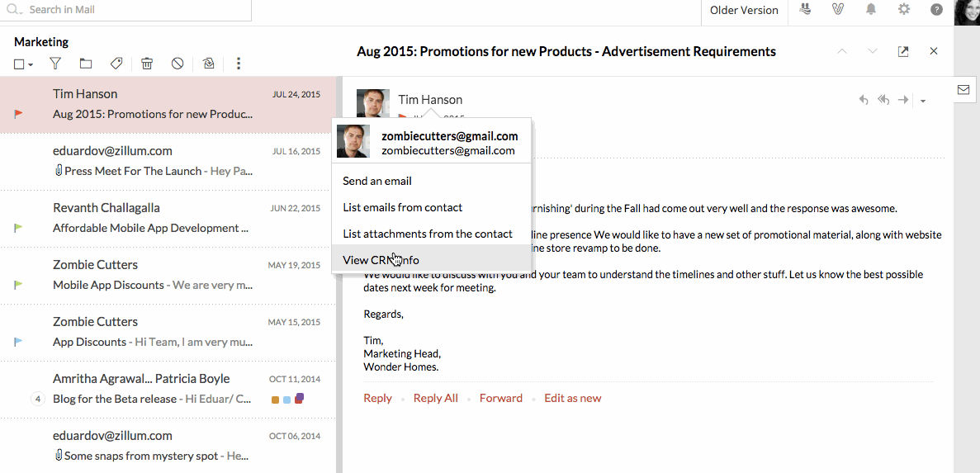Screen dimensions: 980x473
Task: Expand the select-all checkbox dropdown arrow
Action: tap(31, 64)
